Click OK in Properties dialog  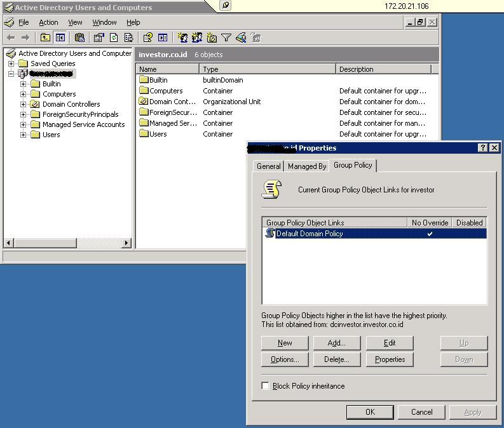point(370,412)
